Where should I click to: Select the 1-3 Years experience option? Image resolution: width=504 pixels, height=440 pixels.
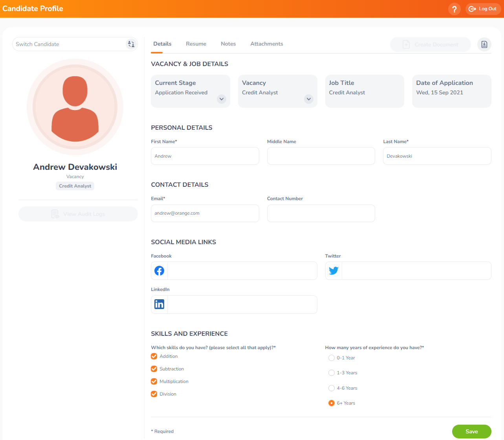coord(331,373)
